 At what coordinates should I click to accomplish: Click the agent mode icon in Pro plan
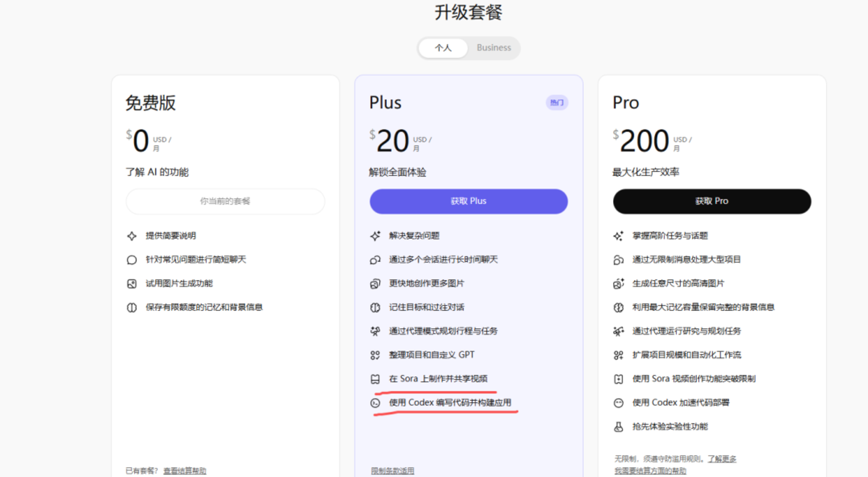[x=618, y=331]
